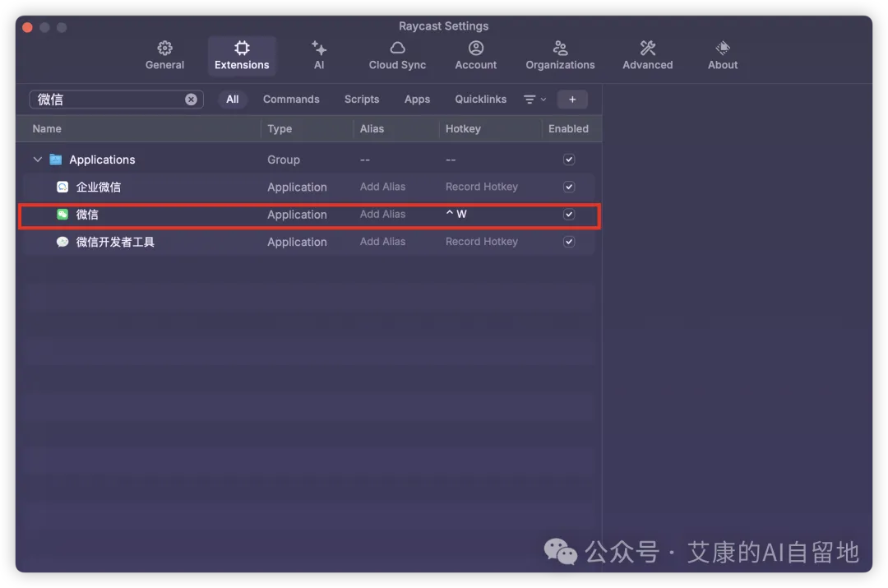
Task: Toggle the 企业微信 enabled checkbox
Action: pos(569,187)
